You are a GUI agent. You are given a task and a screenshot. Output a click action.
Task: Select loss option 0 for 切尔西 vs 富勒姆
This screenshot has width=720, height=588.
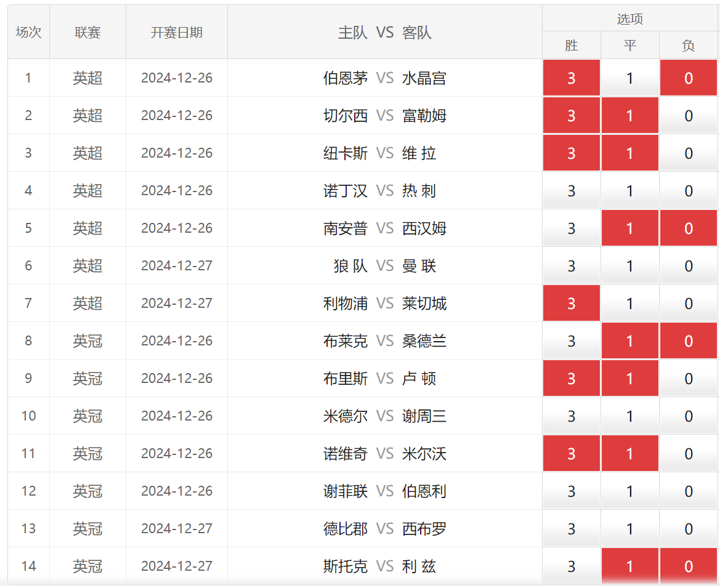[x=689, y=115]
